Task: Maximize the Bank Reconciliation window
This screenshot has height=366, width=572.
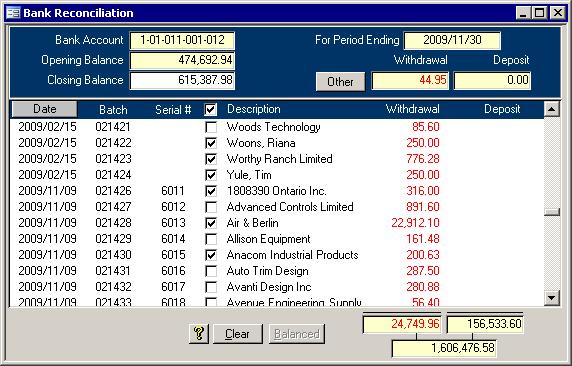Action: [x=540, y=13]
